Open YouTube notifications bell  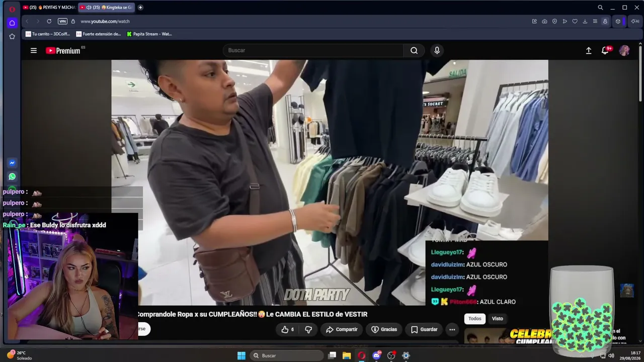coord(605,50)
